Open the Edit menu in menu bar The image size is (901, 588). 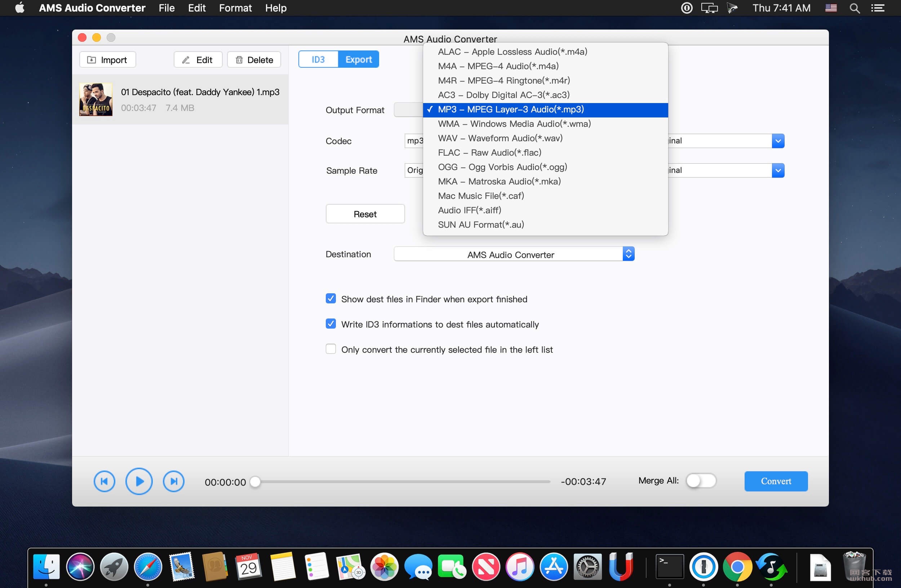click(197, 8)
